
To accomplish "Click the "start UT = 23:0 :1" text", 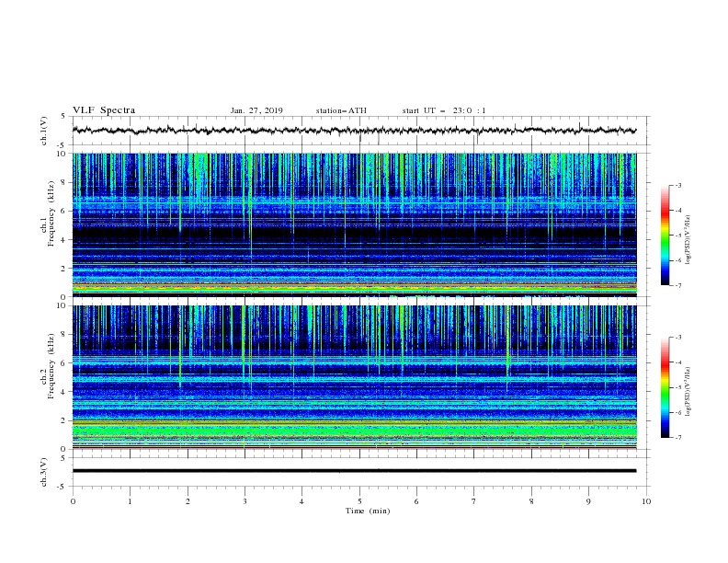I will pos(444,110).
